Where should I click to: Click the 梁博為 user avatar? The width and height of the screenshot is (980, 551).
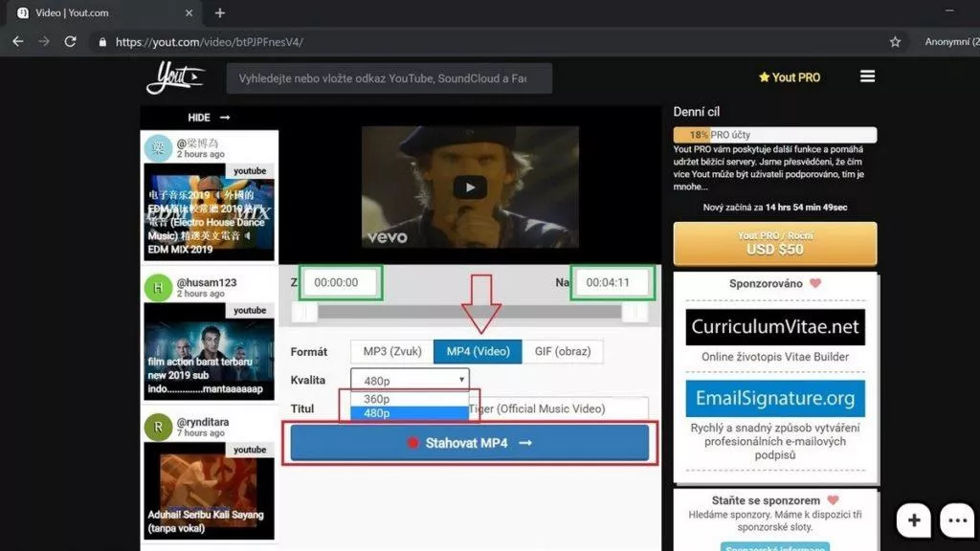click(158, 148)
